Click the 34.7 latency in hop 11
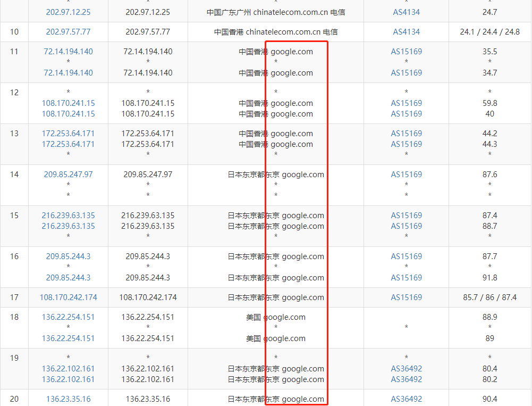This screenshot has height=406, width=532. tap(489, 73)
